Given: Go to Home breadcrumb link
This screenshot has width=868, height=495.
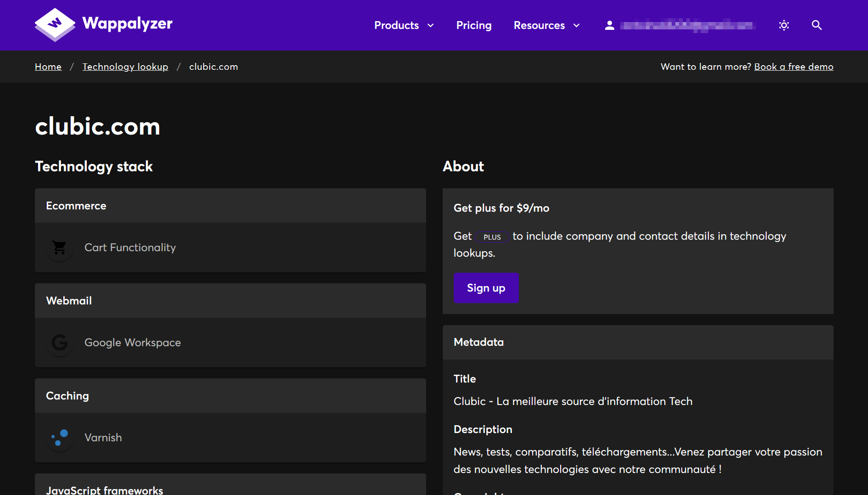Looking at the screenshot, I should click(x=48, y=67).
